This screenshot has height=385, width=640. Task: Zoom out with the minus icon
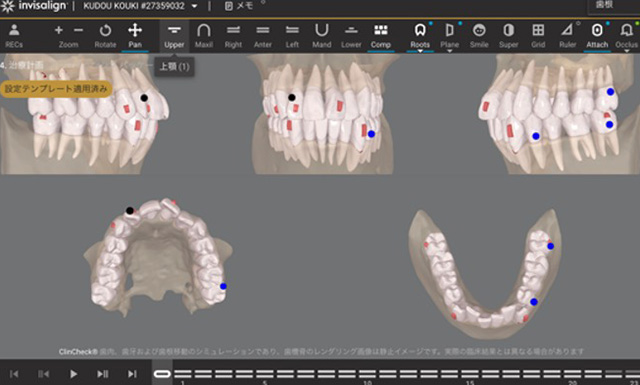point(78,30)
